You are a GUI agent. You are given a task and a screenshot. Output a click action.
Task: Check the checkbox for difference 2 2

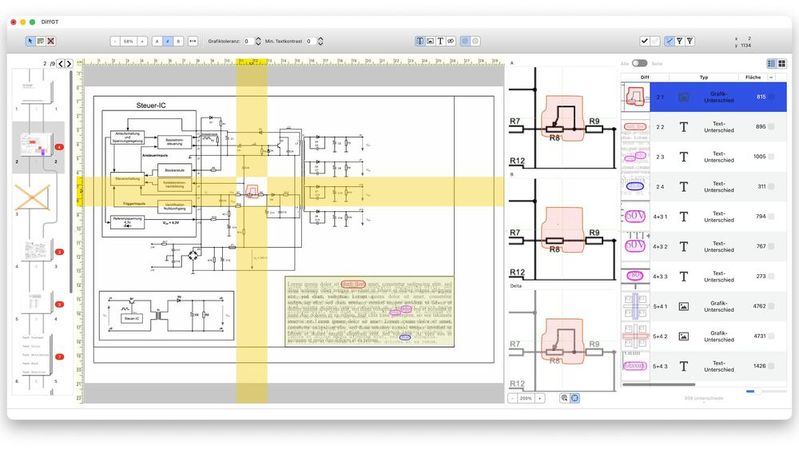tap(771, 127)
